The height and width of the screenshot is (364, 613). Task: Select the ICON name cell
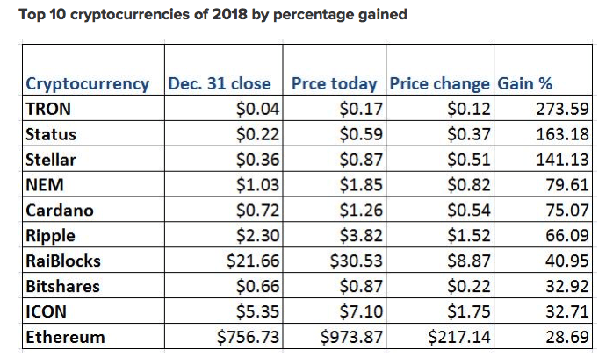click(47, 311)
